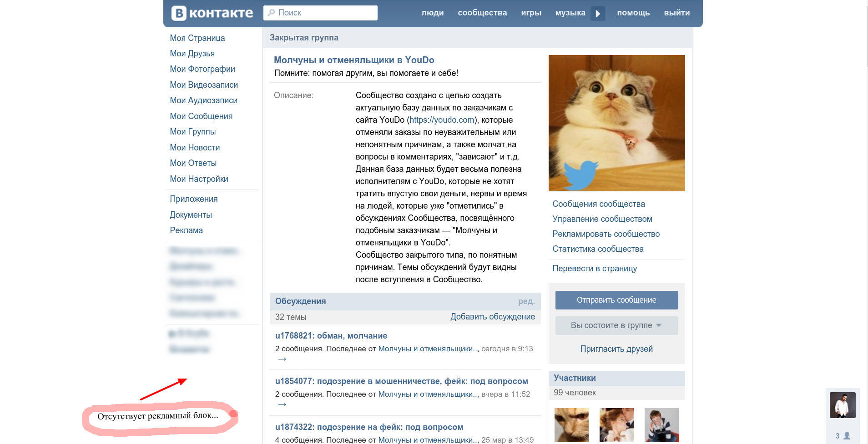868x444 pixels.
Task: Open the Обсуждения section header
Action: [x=300, y=301]
